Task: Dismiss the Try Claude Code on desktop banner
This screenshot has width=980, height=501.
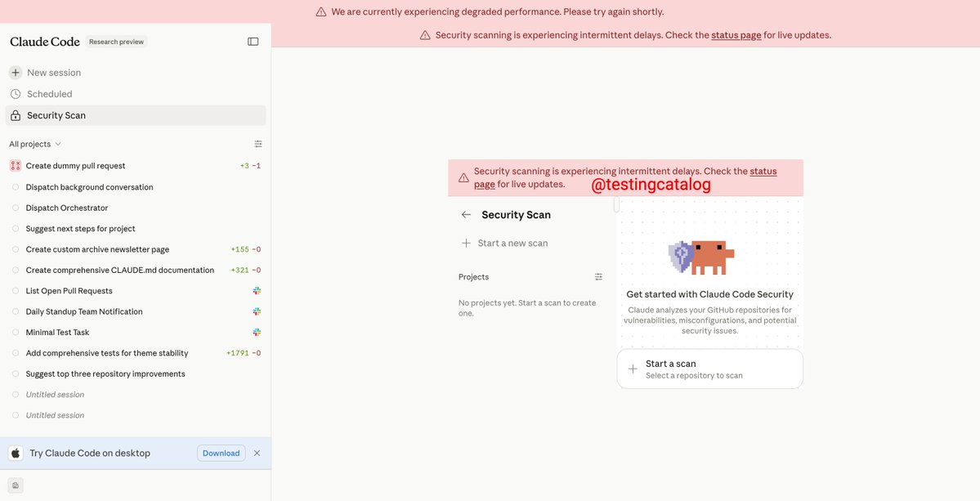Action: click(257, 454)
